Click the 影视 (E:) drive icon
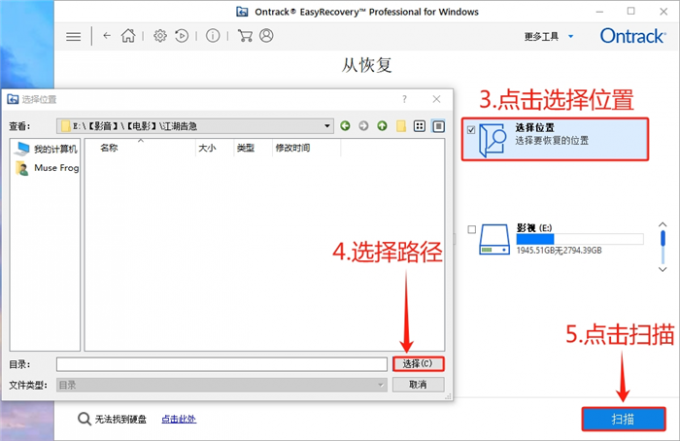The image size is (680, 441). pos(494,239)
